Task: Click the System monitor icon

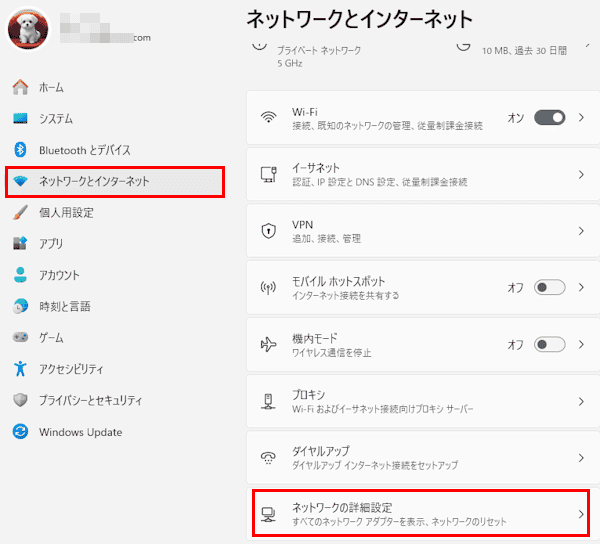Action: point(20,119)
